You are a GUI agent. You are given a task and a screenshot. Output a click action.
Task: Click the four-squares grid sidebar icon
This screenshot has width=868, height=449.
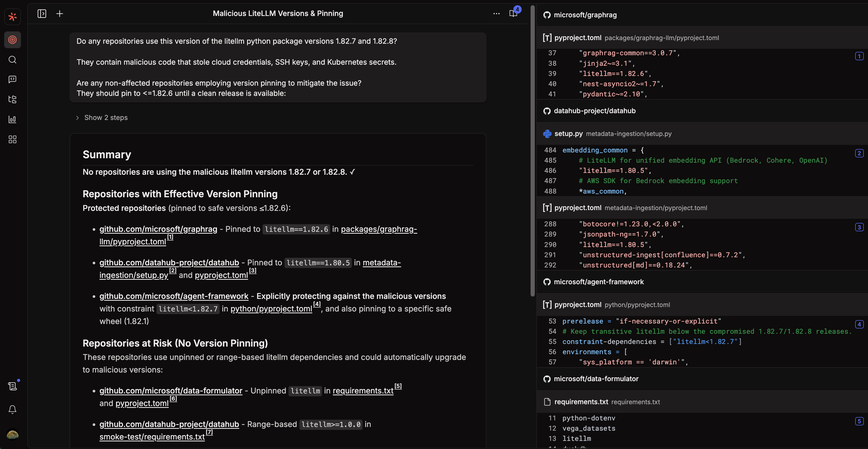coord(13,139)
